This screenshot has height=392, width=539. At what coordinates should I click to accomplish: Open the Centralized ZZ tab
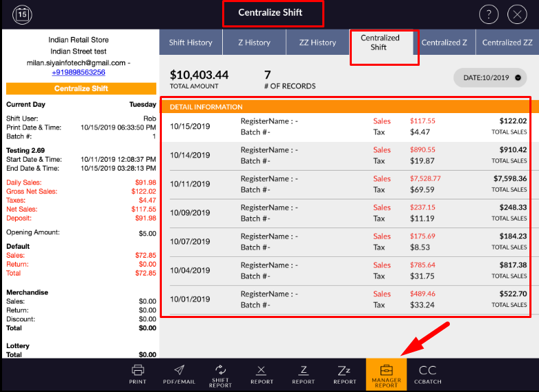[507, 42]
